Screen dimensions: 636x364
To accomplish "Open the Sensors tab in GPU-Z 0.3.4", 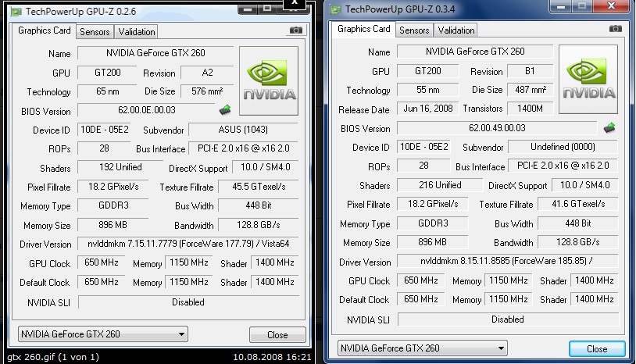I will (414, 30).
